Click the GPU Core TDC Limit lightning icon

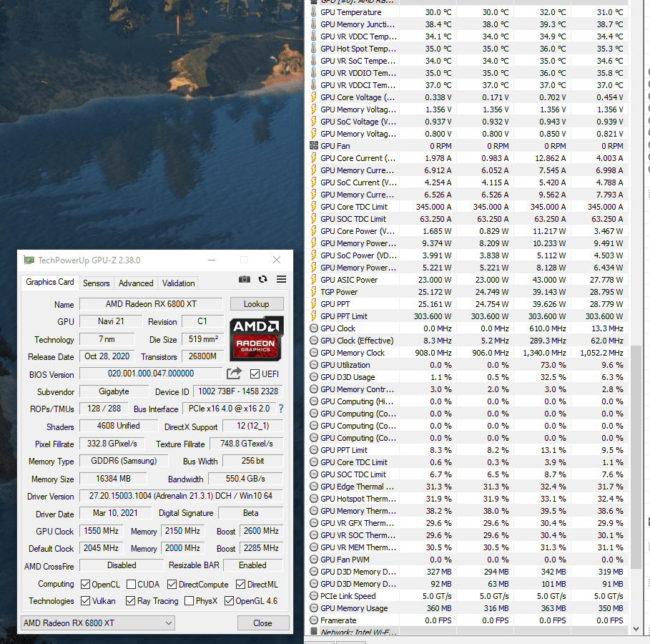tap(314, 207)
